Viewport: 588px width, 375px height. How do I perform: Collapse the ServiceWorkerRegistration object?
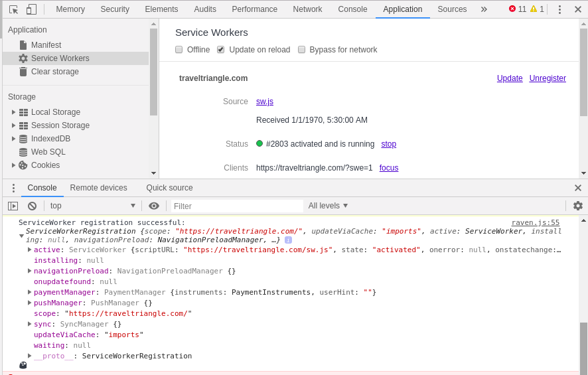[21, 236]
